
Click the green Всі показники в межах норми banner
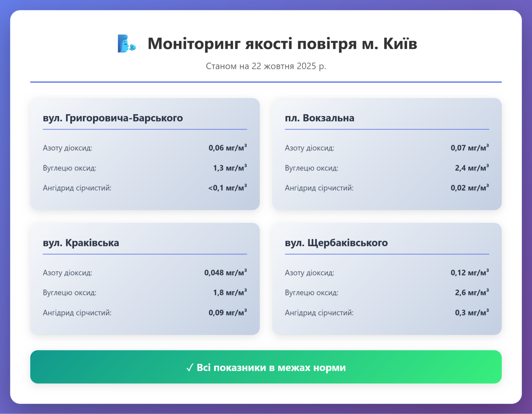[266, 367]
